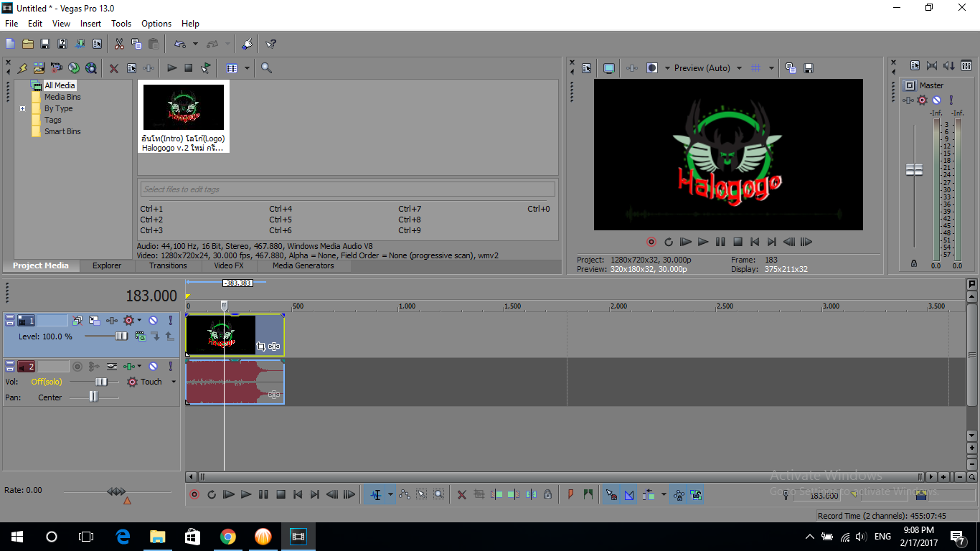Toggle Enable Snapping in bottom toolbar
The image size is (980, 551).
point(611,494)
